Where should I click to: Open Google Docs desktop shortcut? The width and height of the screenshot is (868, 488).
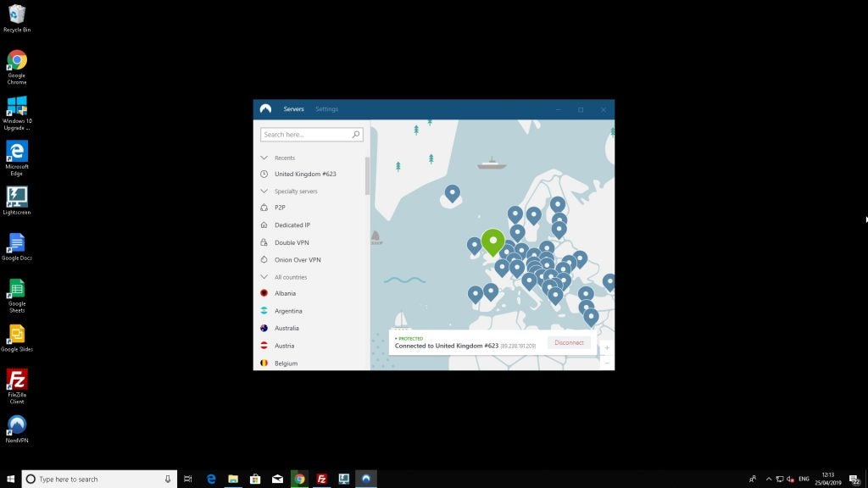[17, 247]
